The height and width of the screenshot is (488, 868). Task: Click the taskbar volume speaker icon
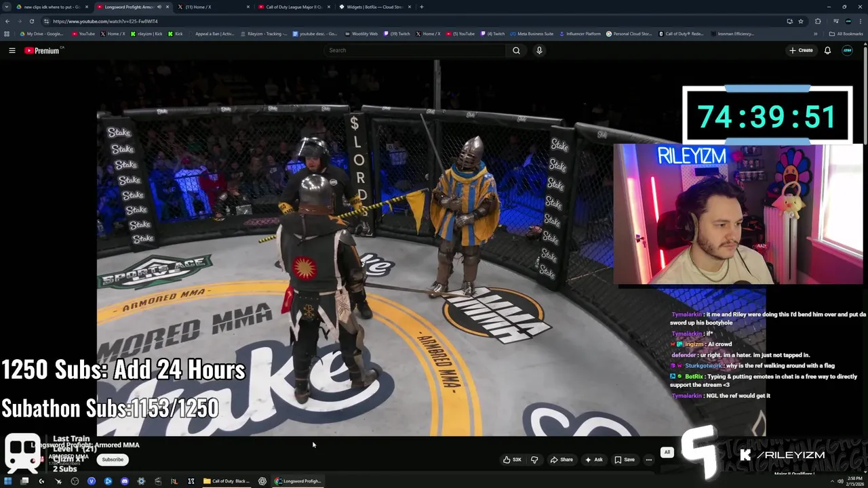coord(841,481)
